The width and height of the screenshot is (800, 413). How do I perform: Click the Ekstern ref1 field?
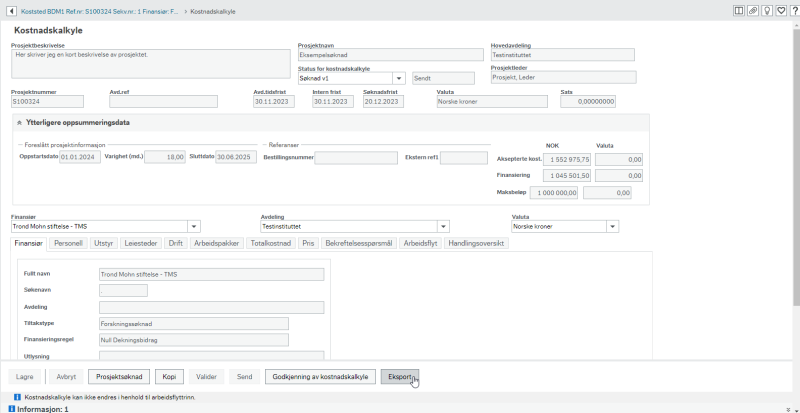[464, 158]
